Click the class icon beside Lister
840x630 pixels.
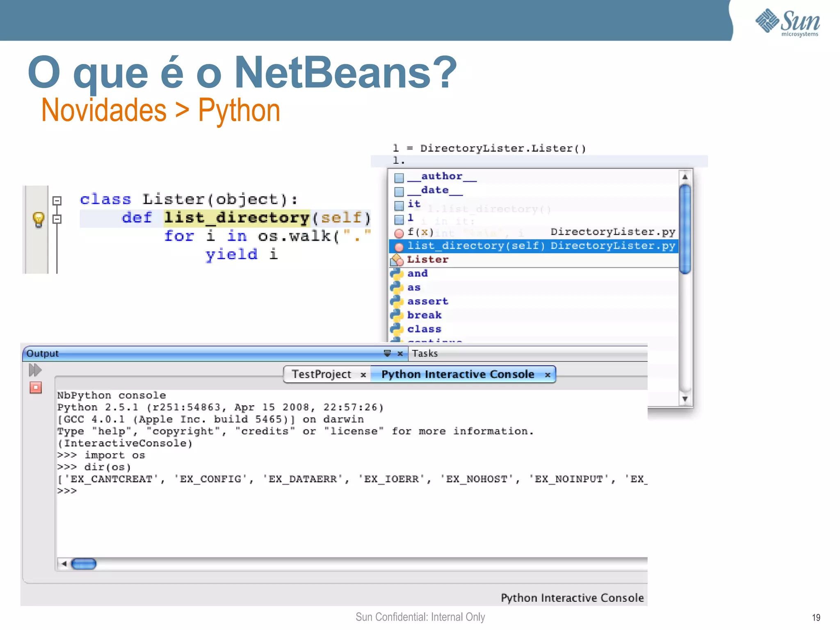397,260
